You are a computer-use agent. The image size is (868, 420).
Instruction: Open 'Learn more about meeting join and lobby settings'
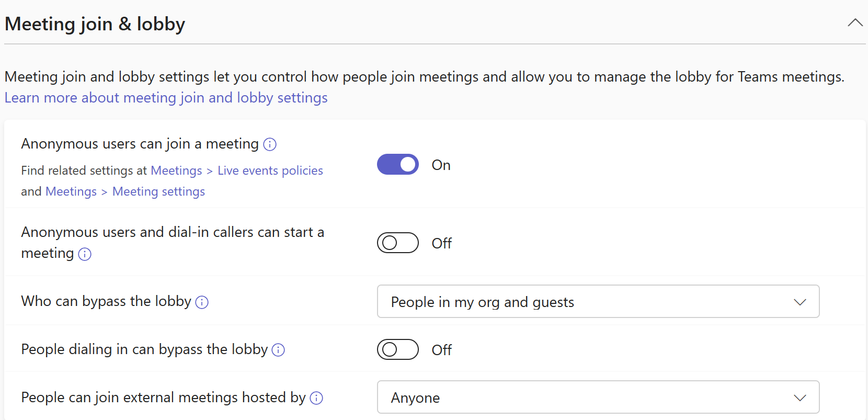[x=166, y=98]
